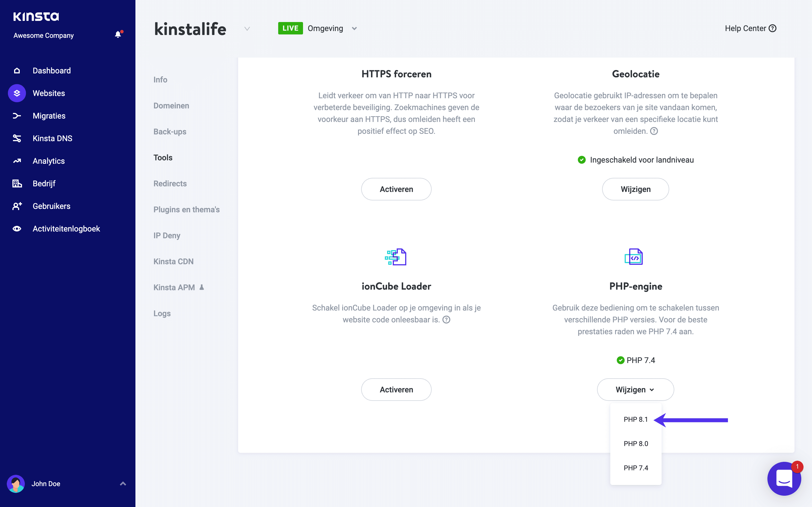The image size is (812, 507).
Task: Activate the HTTPS forceren feature
Action: coord(396,189)
